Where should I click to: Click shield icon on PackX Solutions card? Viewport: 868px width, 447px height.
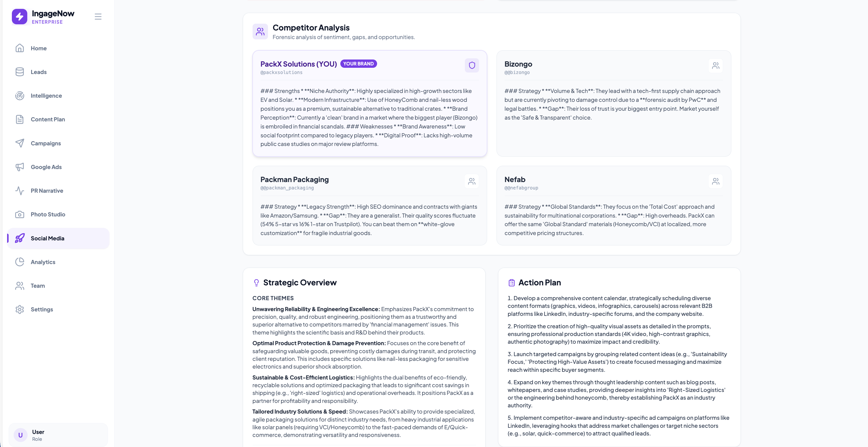pyautogui.click(x=472, y=65)
